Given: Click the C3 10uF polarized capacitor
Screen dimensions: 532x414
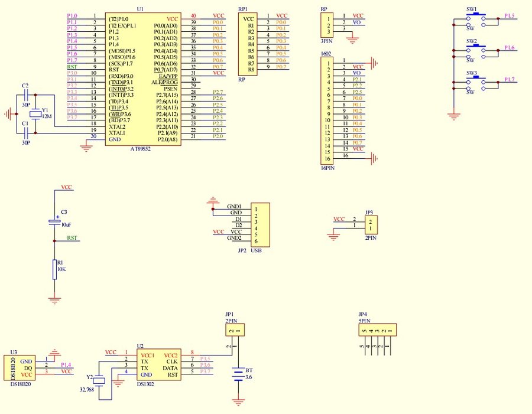Looking at the screenshot, I should tap(54, 222).
